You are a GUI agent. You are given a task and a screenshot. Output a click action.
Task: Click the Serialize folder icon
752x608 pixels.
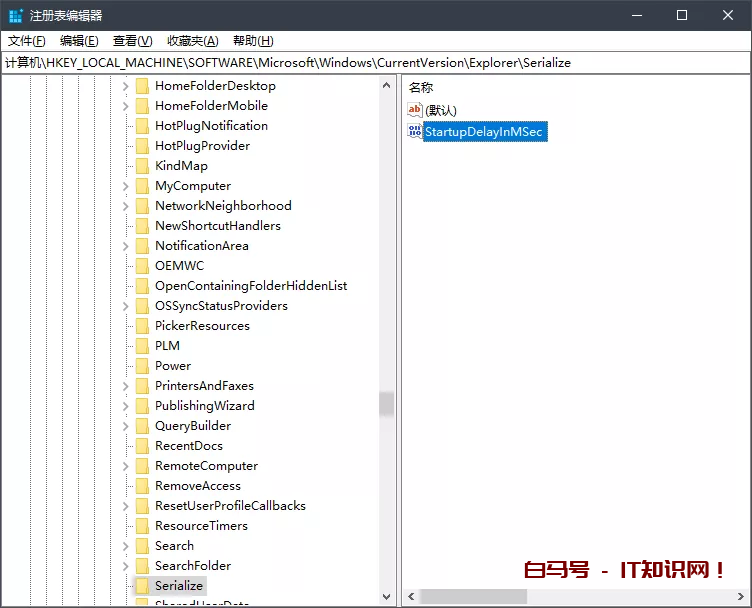click(142, 586)
